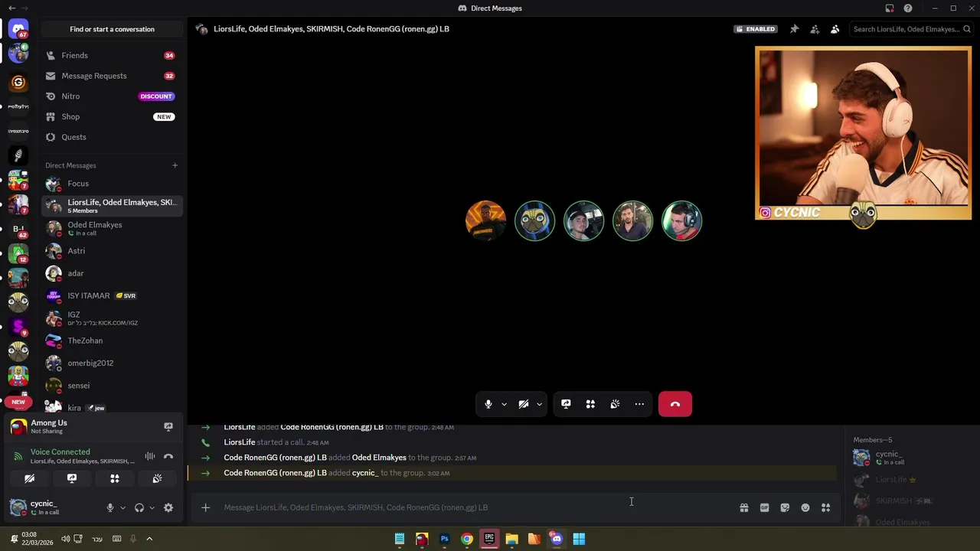Open the GIF picker
This screenshot has width=980, height=551.
764,507
